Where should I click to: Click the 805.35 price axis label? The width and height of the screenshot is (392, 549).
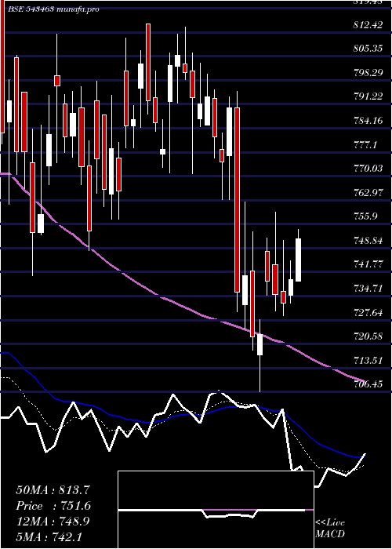(x=368, y=49)
